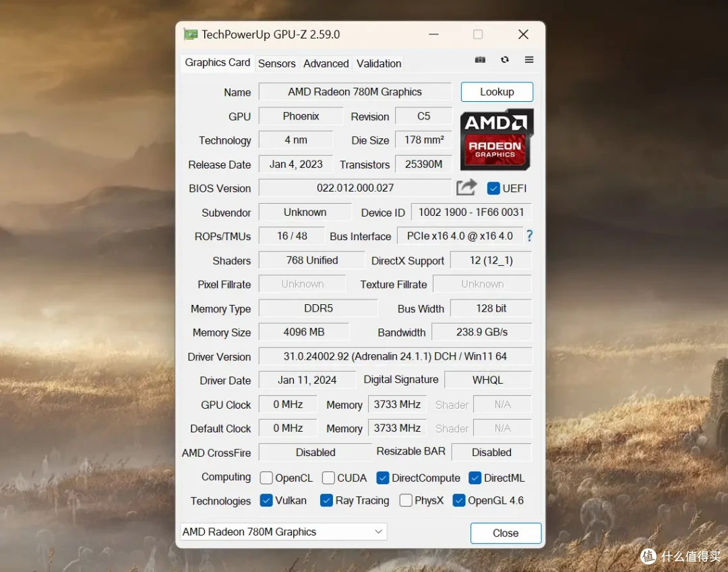Click the AMD CrossFire value Disabled

(x=315, y=453)
